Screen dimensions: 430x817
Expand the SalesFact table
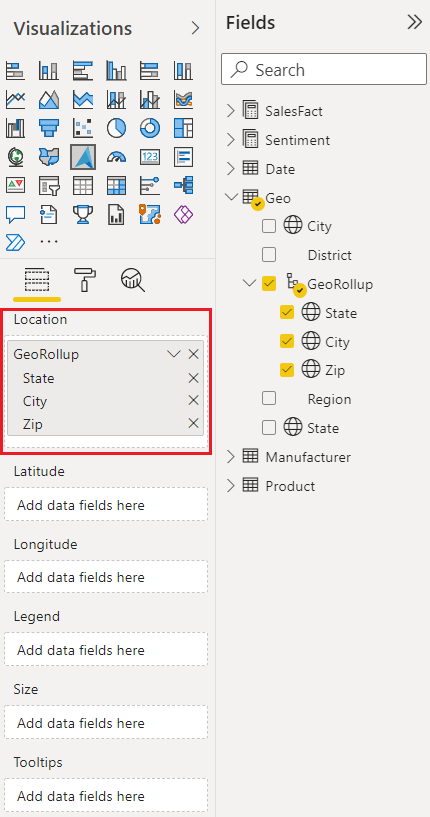(231, 111)
